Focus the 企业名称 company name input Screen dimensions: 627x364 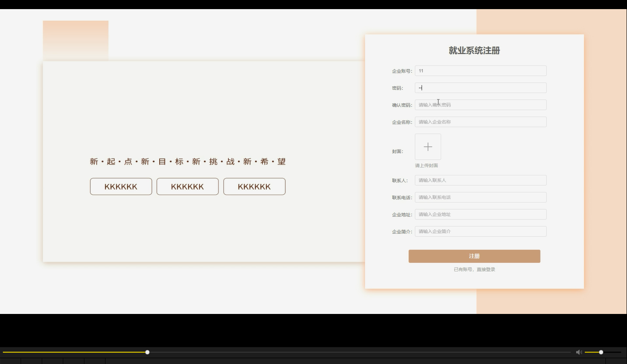tap(480, 122)
